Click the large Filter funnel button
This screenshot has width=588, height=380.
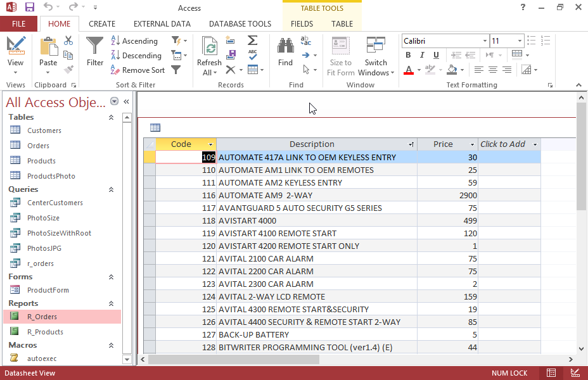point(95,52)
